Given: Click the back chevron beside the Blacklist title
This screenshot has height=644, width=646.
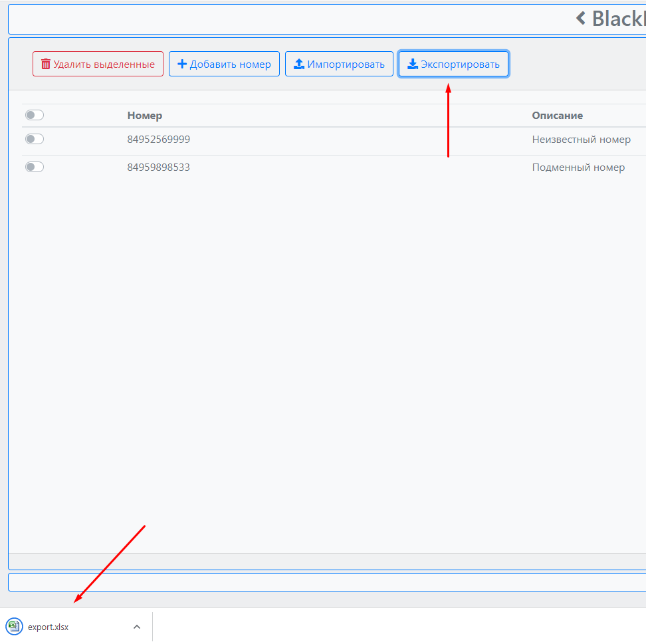Looking at the screenshot, I should coord(581,19).
